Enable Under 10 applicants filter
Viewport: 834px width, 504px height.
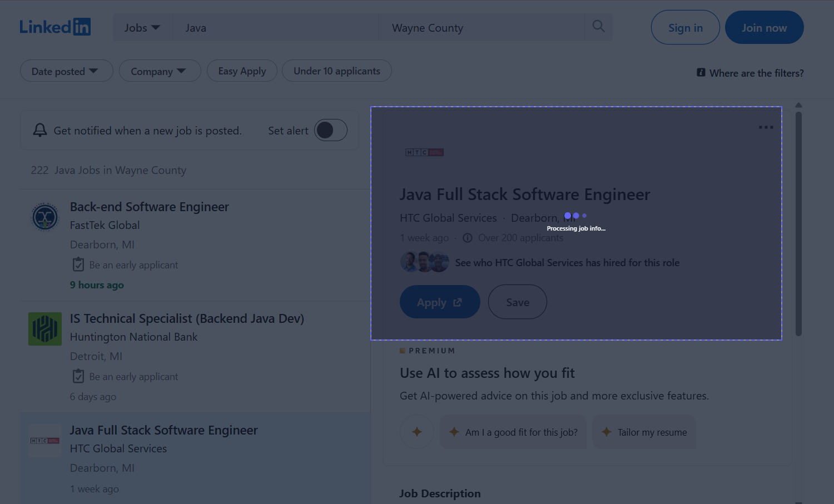[x=337, y=71]
